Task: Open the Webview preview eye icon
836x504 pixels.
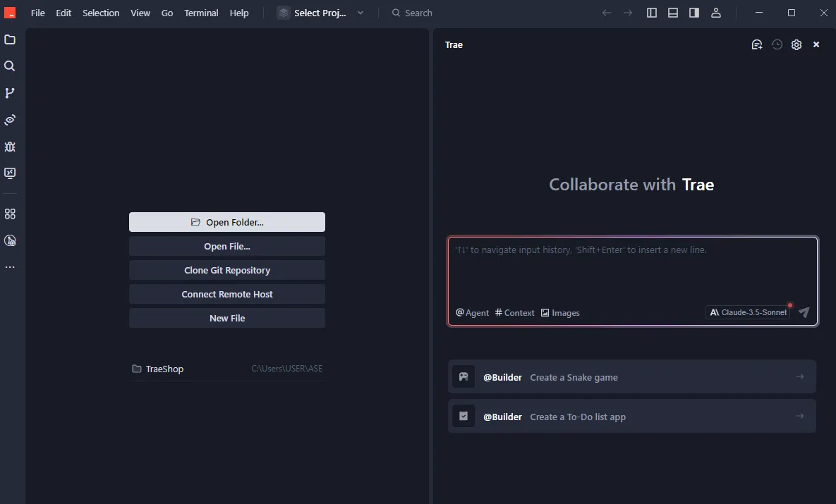Action: [x=10, y=120]
